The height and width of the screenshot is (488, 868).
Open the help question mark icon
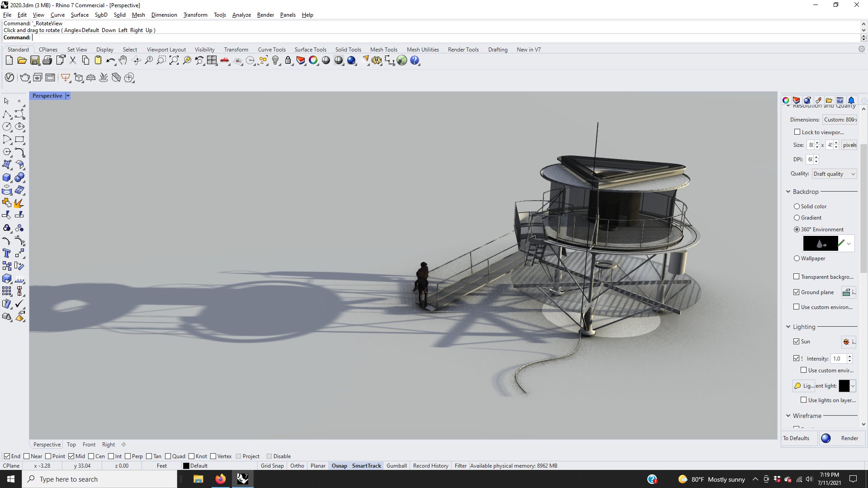coord(415,61)
